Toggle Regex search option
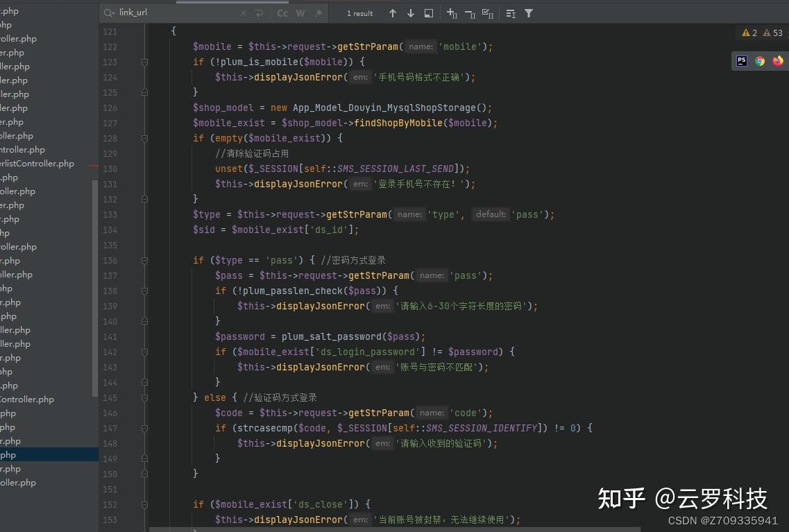The image size is (789, 532). coord(319,14)
